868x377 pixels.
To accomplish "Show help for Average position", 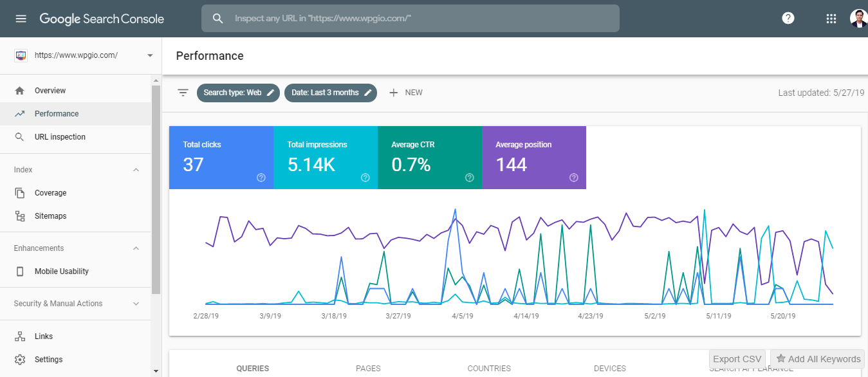I will [574, 178].
